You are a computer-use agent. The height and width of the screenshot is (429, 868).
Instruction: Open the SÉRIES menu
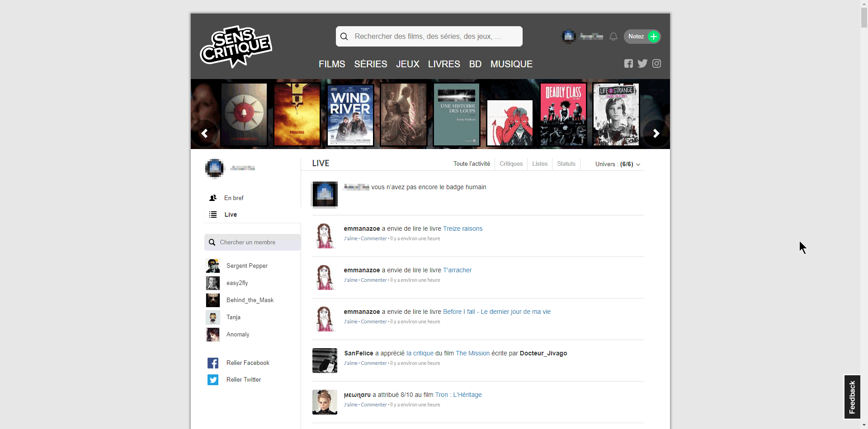[370, 64]
